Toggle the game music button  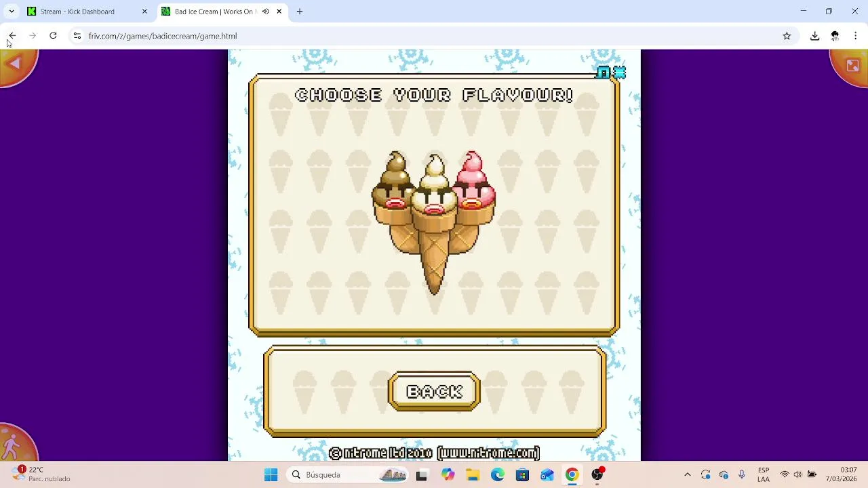(x=604, y=73)
